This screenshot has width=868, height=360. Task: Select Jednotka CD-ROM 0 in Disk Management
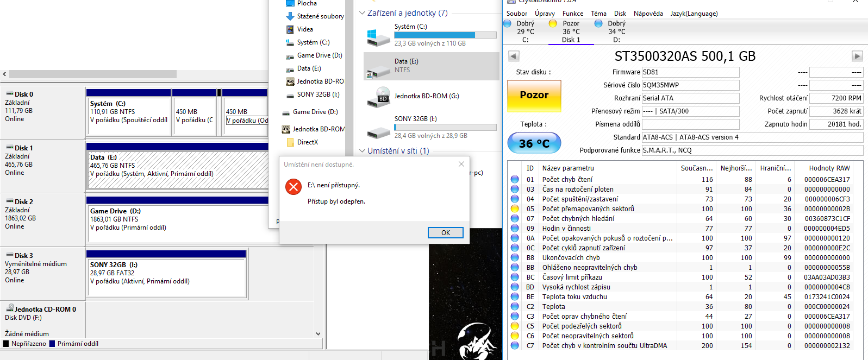[x=42, y=320]
